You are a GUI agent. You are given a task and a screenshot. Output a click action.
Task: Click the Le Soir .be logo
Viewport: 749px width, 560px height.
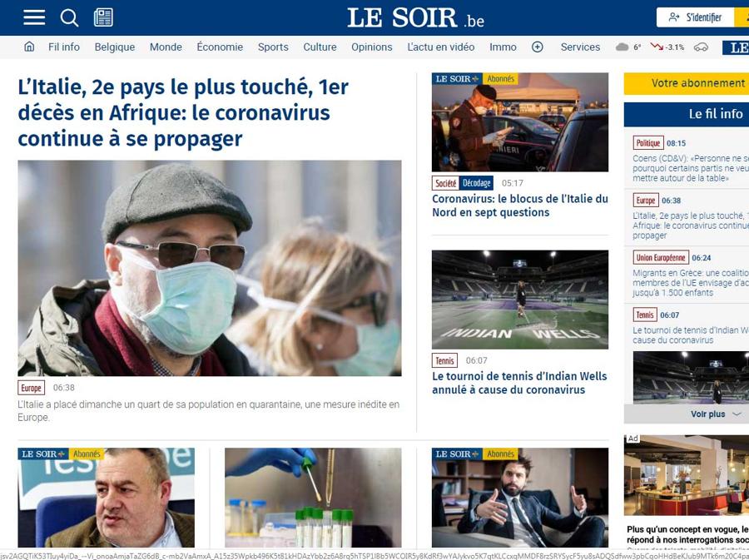[415, 18]
